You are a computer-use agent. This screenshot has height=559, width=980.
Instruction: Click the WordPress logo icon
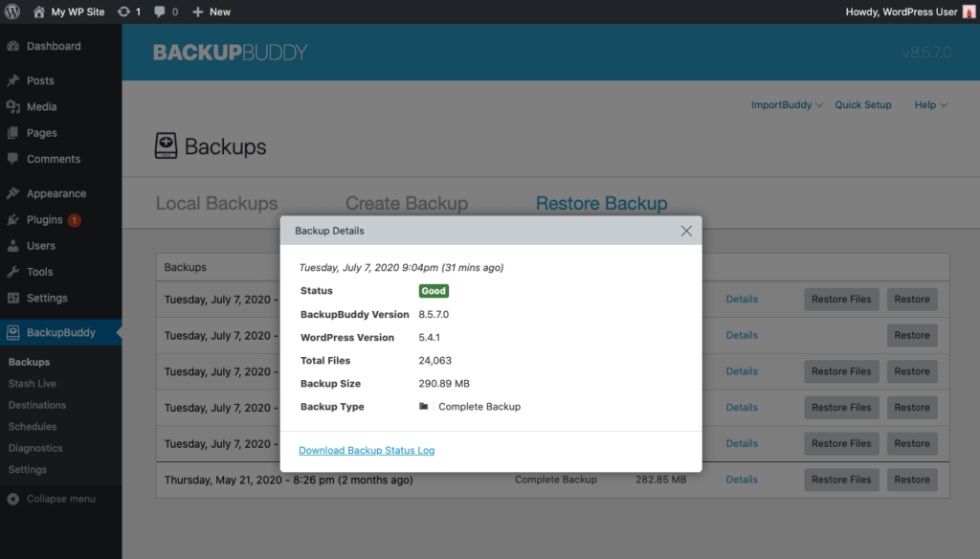pyautogui.click(x=12, y=11)
